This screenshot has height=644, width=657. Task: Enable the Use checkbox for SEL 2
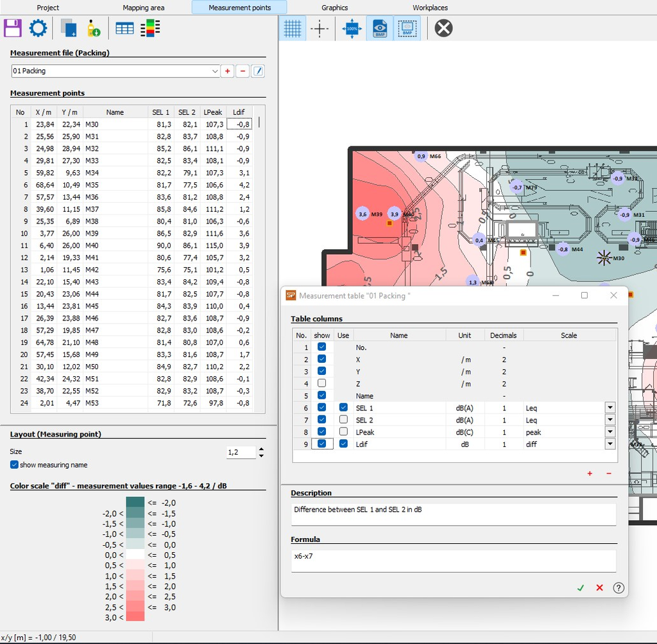tap(343, 420)
